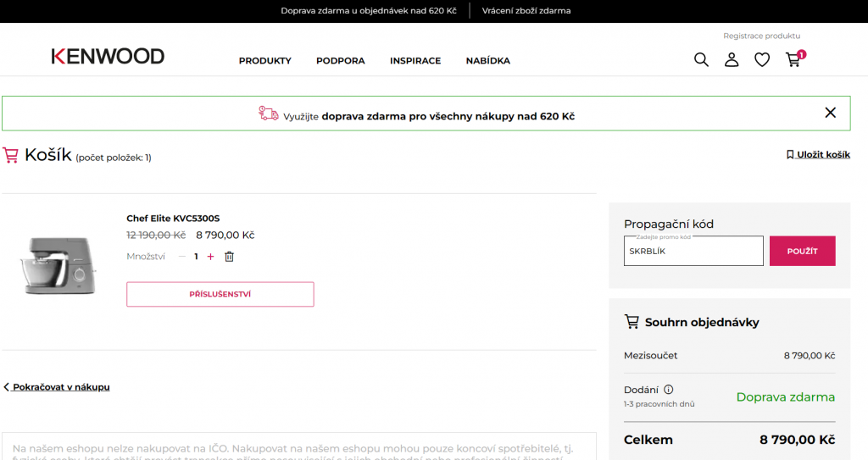Click the delivery info icon next to Dodání
This screenshot has height=460, width=868.
pyautogui.click(x=668, y=390)
